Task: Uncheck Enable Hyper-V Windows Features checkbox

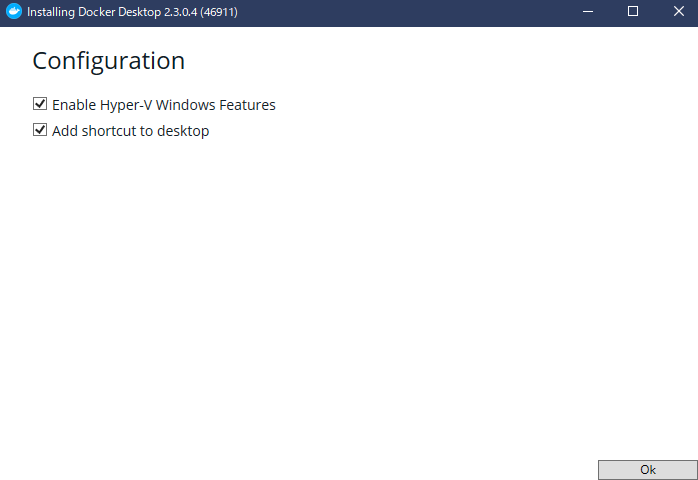Action: click(40, 104)
